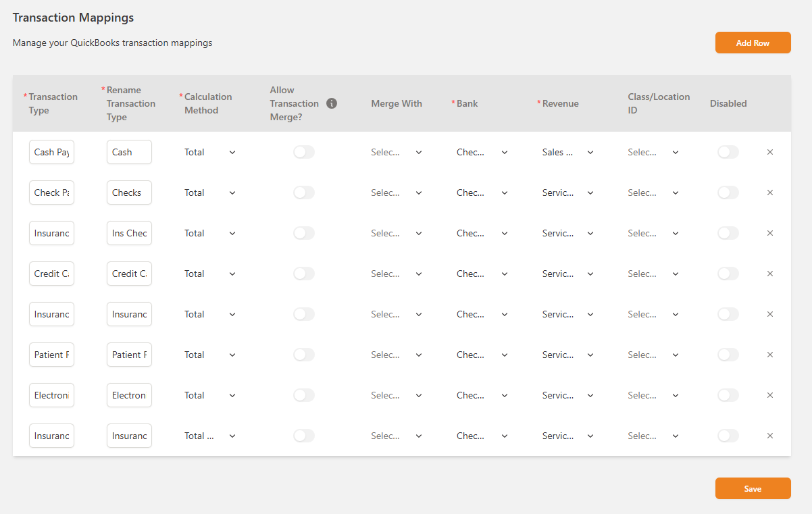Open Calculation Method dropdown in Cash row
This screenshot has width=812, height=514.
(x=210, y=152)
